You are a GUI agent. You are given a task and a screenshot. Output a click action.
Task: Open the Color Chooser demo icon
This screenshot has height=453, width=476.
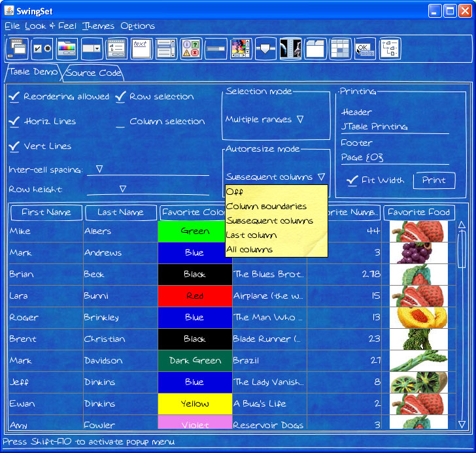click(66, 48)
